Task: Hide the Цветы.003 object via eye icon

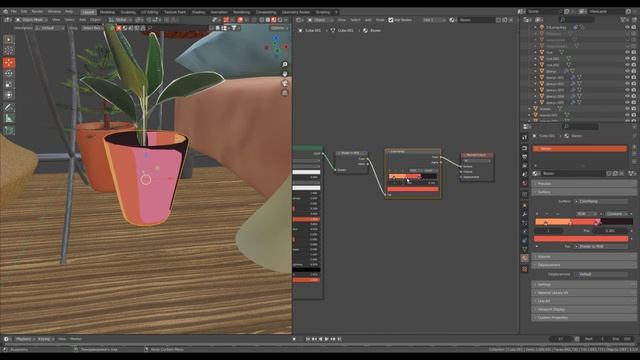Action: pyautogui.click(x=627, y=90)
